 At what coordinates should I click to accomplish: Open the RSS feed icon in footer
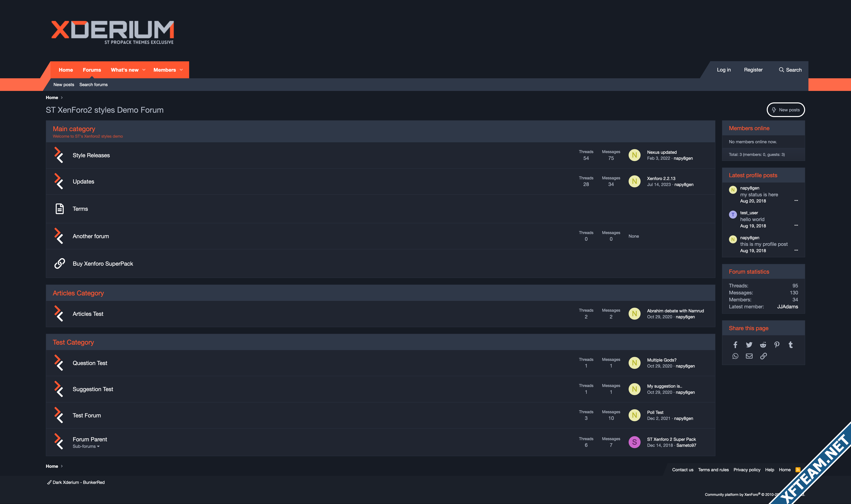click(x=798, y=470)
